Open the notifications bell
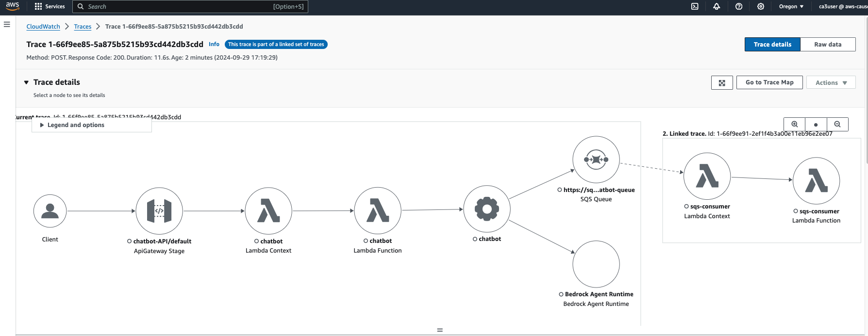The image size is (868, 336). pyautogui.click(x=717, y=6)
